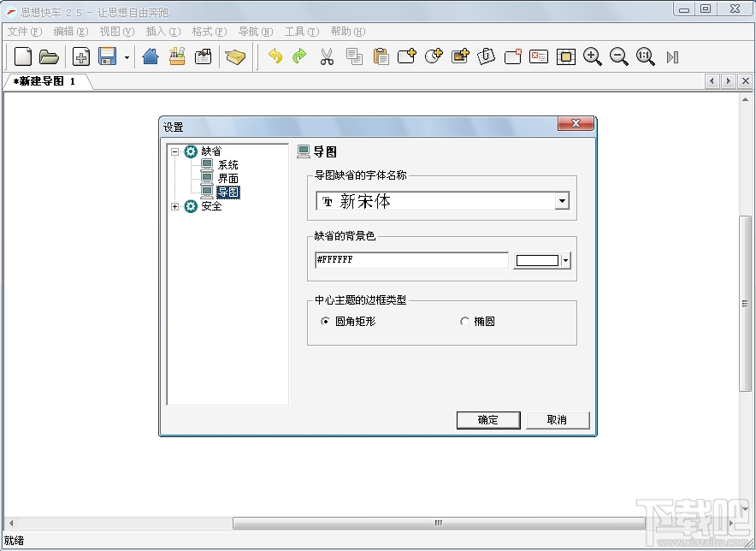Select 安全 in the settings tree
756x551 pixels.
point(211,206)
